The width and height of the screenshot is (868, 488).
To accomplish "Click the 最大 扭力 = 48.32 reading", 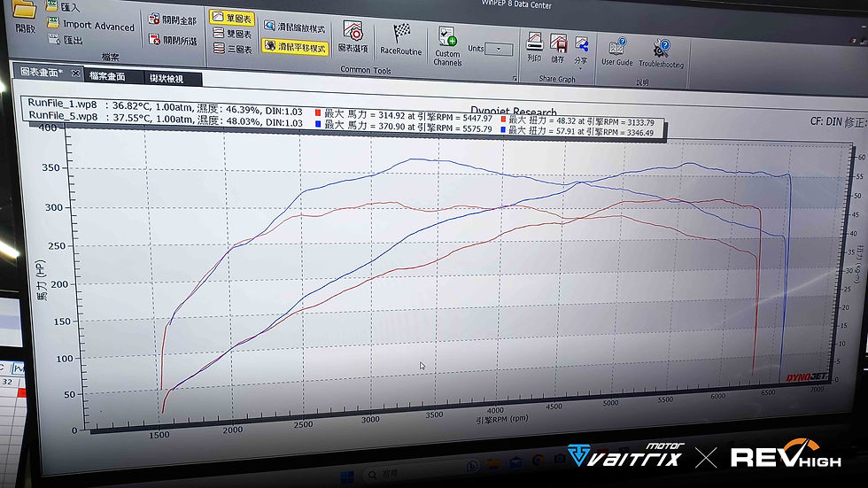I will (x=581, y=121).
